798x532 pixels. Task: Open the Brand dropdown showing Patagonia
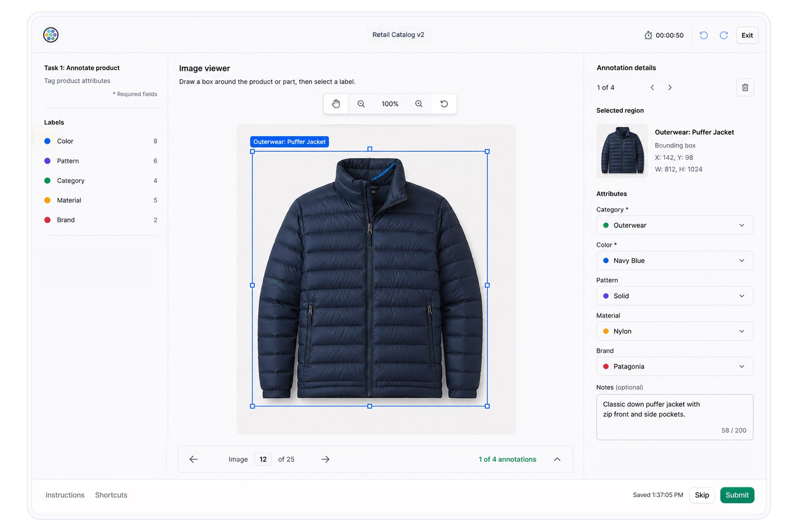point(675,367)
